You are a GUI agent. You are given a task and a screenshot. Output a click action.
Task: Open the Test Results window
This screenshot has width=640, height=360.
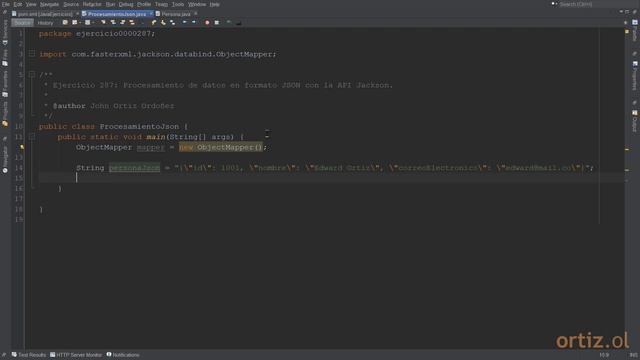[x=29, y=355]
